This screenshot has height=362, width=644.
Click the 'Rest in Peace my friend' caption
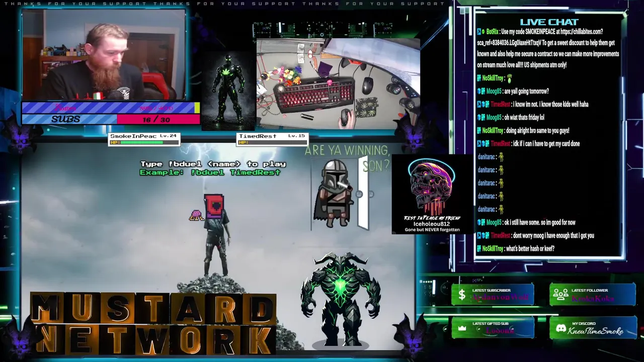(432, 218)
